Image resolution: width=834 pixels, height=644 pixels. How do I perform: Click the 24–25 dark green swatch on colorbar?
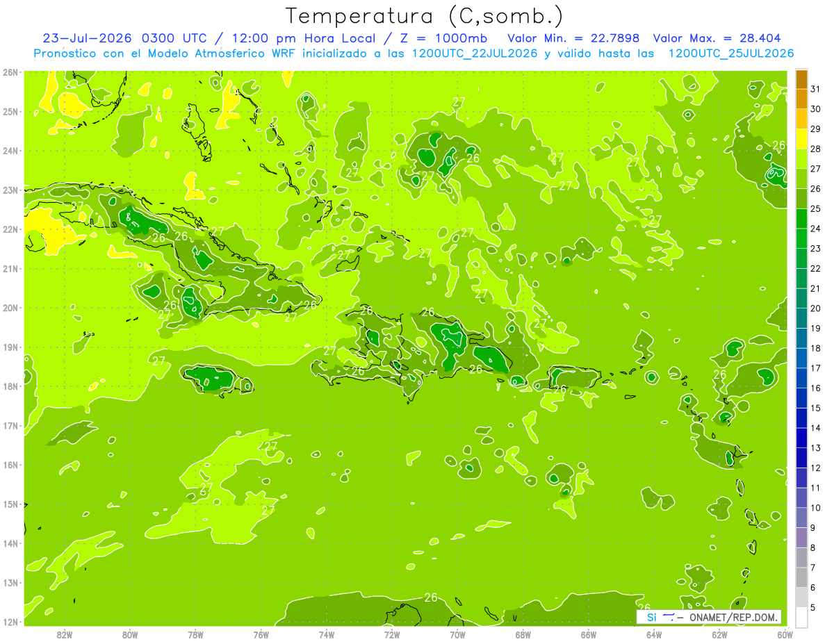pyautogui.click(x=801, y=219)
